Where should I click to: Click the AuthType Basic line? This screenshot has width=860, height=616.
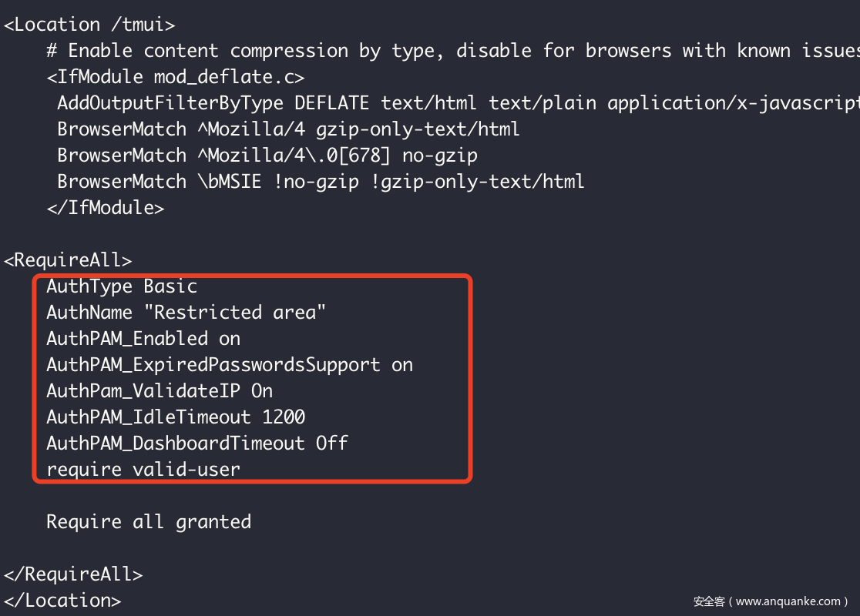point(122,286)
